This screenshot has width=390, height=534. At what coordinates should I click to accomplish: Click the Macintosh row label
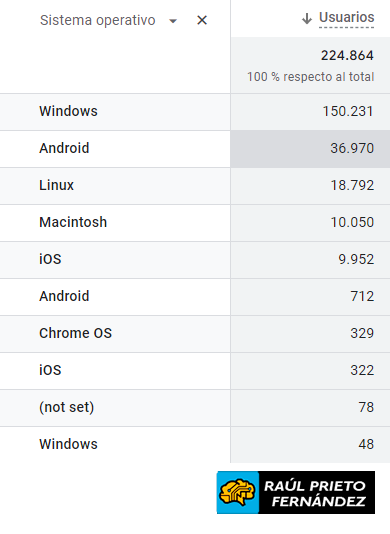tap(73, 222)
